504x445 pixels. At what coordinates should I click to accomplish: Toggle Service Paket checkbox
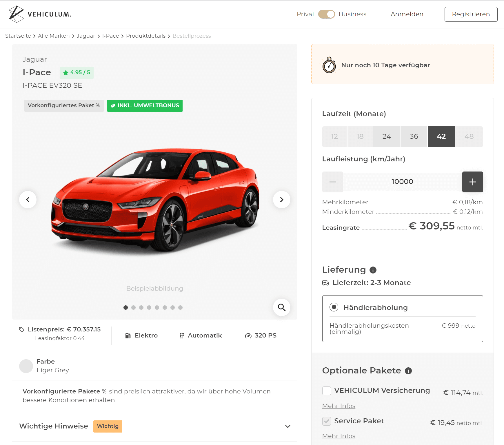click(x=327, y=421)
